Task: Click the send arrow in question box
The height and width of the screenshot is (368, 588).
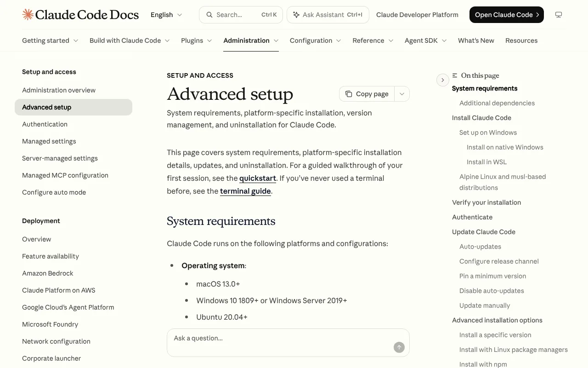Action: [x=399, y=347]
